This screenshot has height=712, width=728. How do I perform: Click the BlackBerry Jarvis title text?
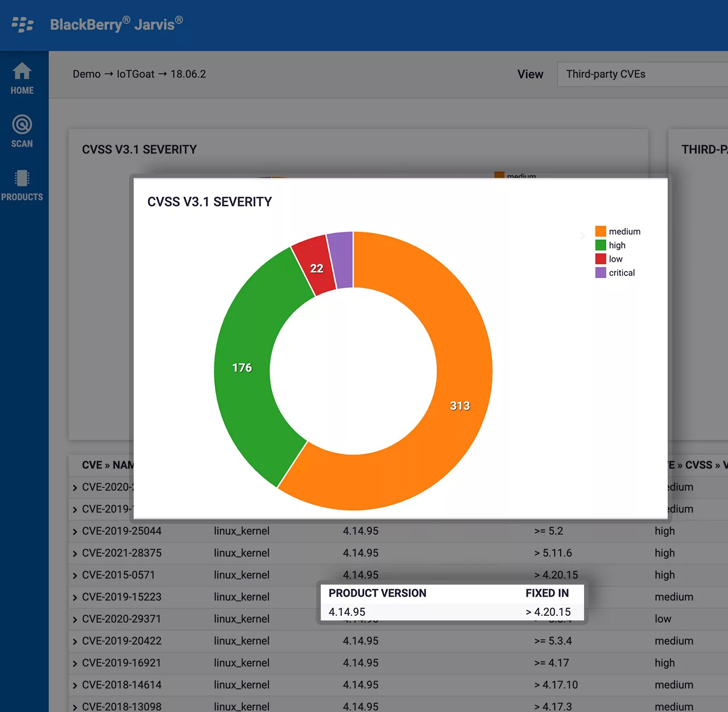[x=116, y=24]
